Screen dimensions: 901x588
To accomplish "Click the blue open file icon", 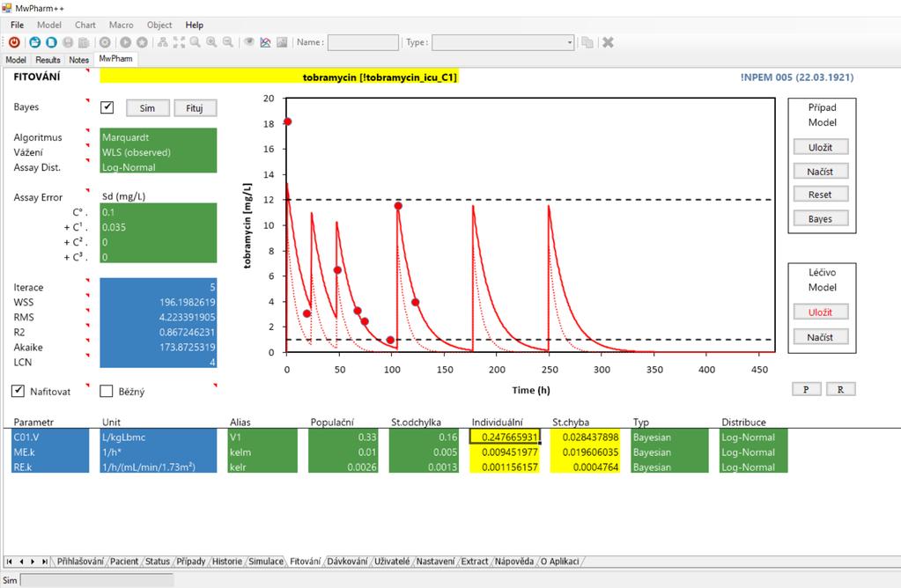I will pyautogui.click(x=34, y=42).
